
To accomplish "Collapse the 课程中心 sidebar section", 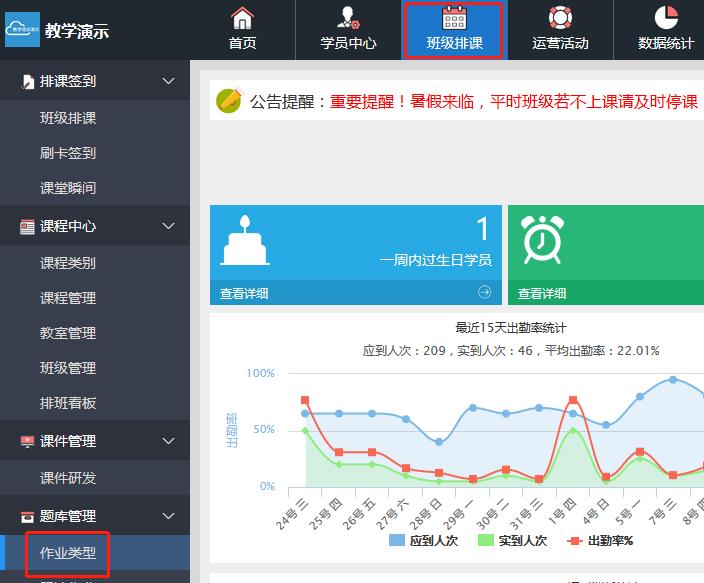I will pos(168,226).
